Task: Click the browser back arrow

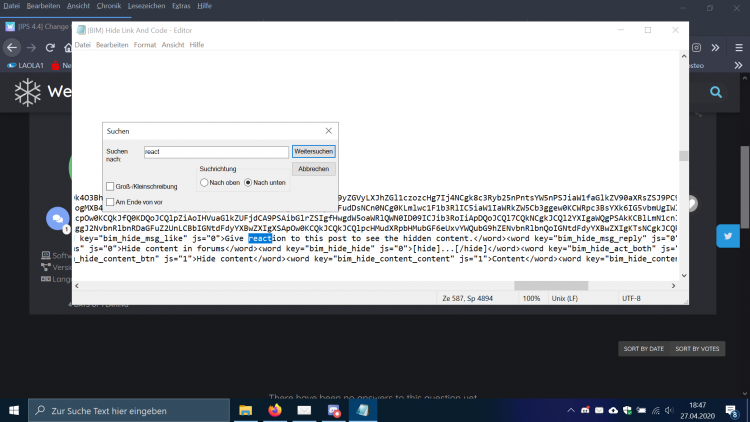Action: coord(32,48)
